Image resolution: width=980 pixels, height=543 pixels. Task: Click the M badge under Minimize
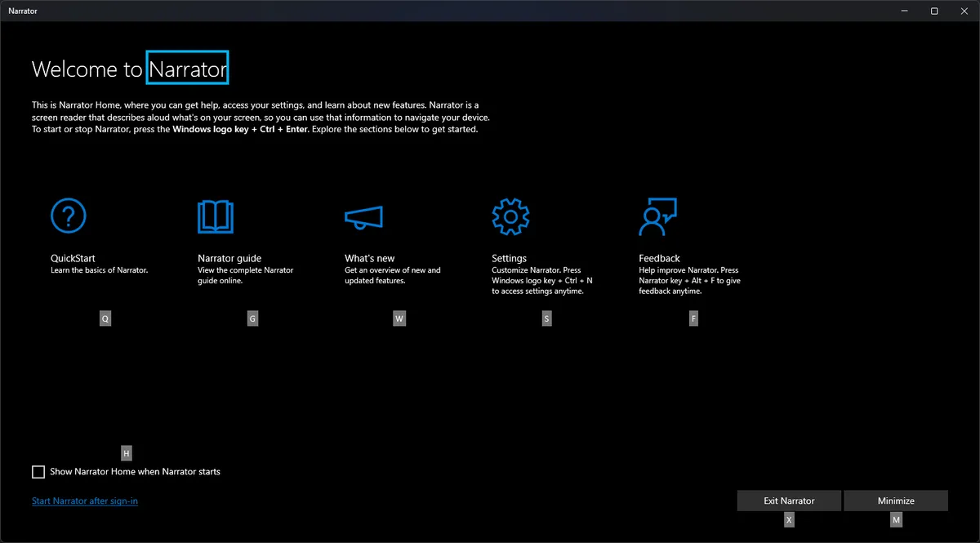(x=896, y=519)
